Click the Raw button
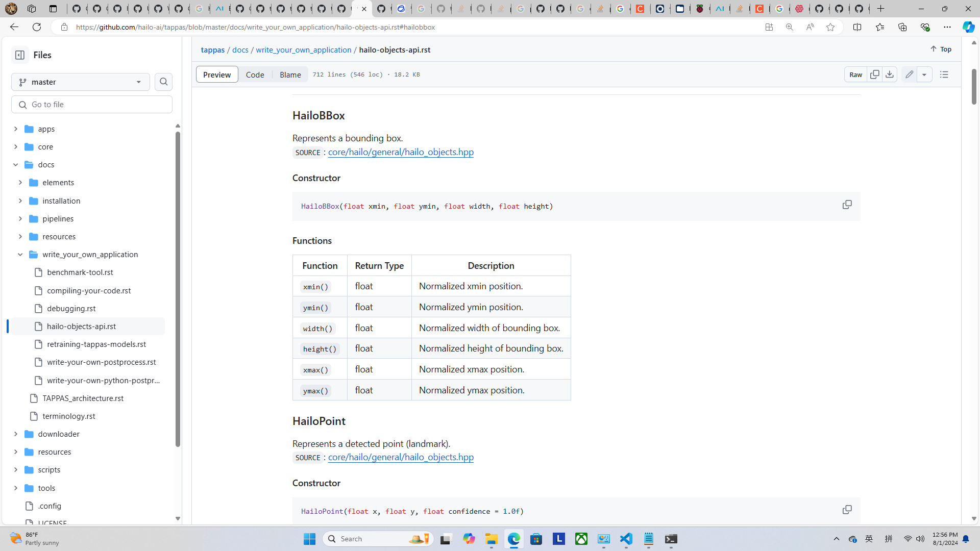The width and height of the screenshot is (980, 551). click(x=855, y=74)
